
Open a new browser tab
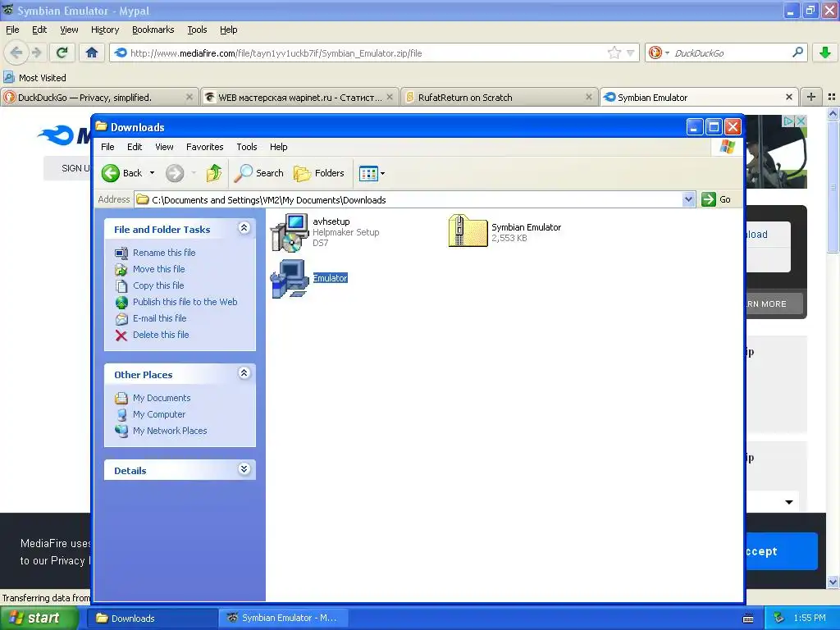coord(811,97)
